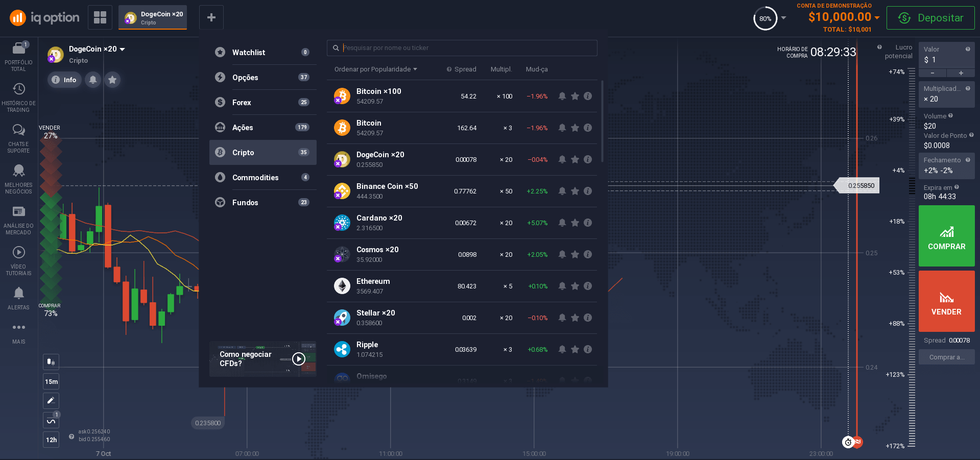Click the deposit coin icon
The width and height of the screenshot is (980, 460).
(904, 18)
